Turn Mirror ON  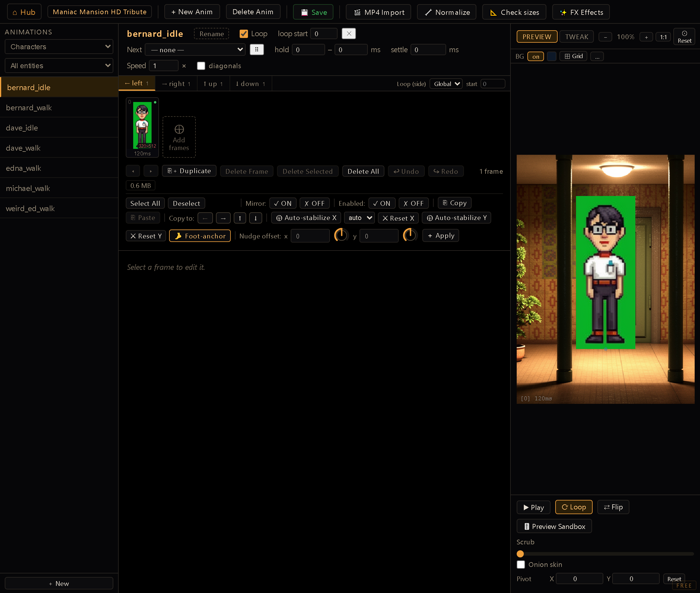(283, 203)
